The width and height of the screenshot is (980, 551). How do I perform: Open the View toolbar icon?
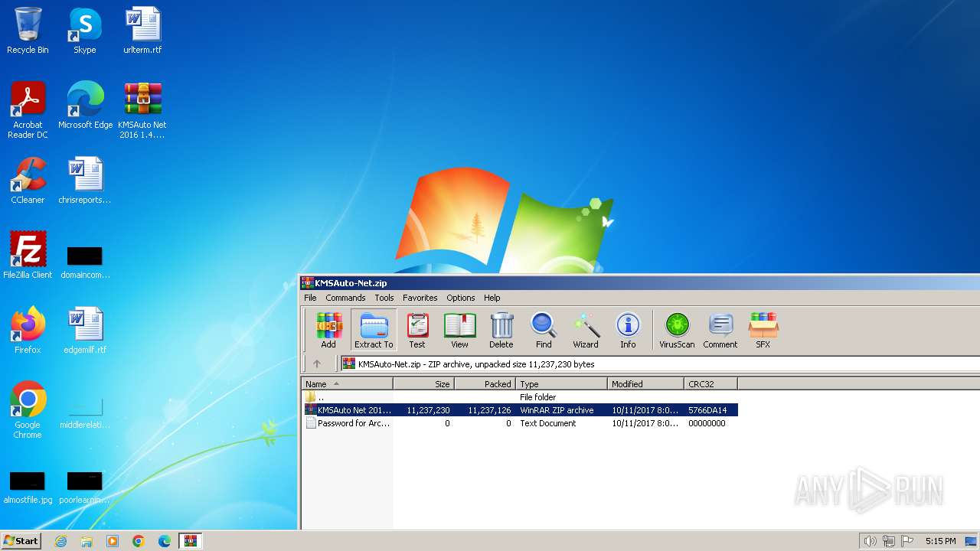tap(459, 330)
